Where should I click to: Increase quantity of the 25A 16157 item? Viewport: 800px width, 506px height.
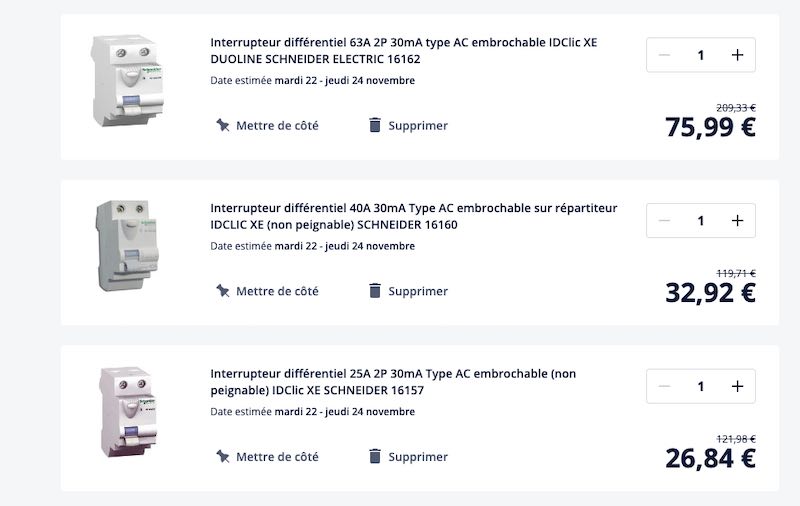coord(737,386)
